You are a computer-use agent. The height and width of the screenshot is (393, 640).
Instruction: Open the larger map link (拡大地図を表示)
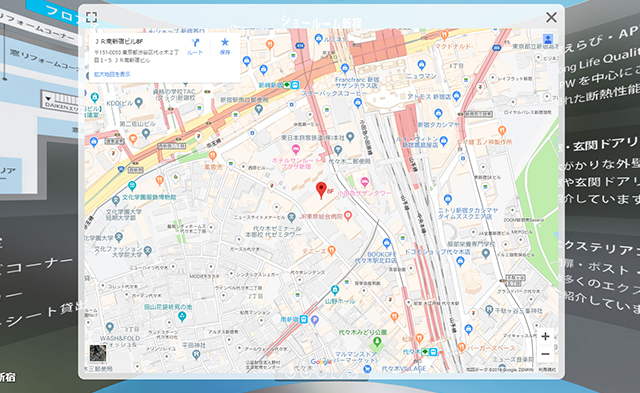pyautogui.click(x=112, y=74)
